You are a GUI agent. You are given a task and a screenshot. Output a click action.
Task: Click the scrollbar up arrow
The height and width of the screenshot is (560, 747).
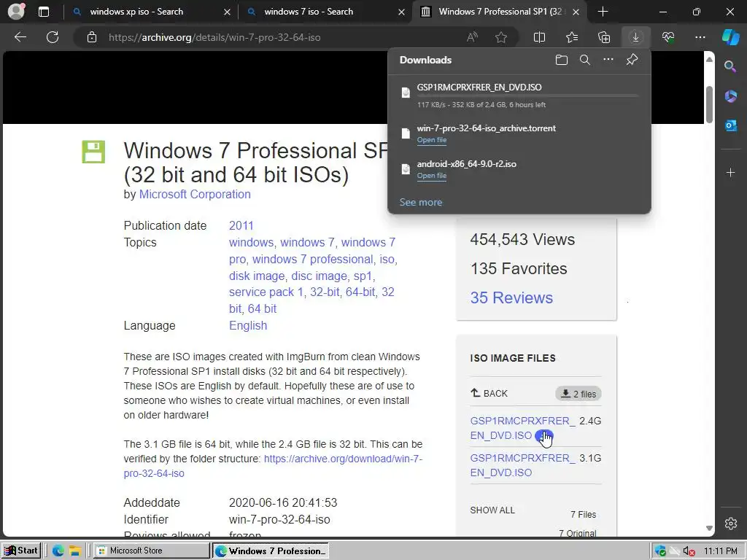pos(709,60)
